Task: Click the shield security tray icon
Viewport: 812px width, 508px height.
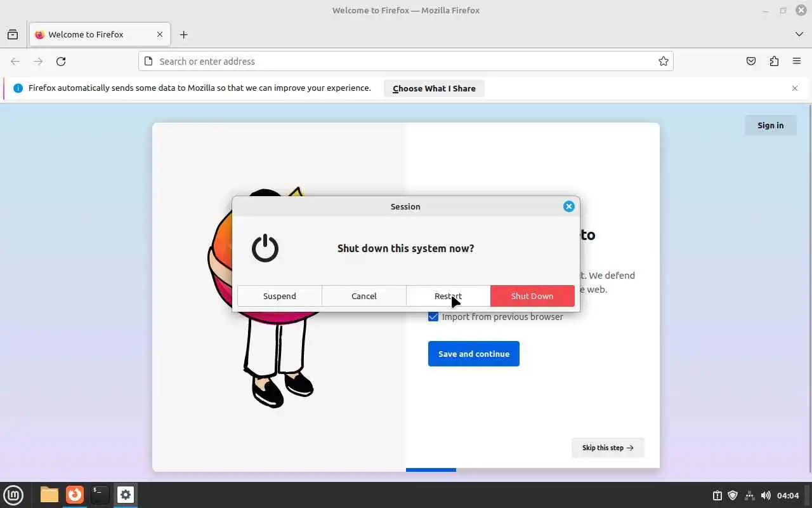Action: [x=733, y=495]
